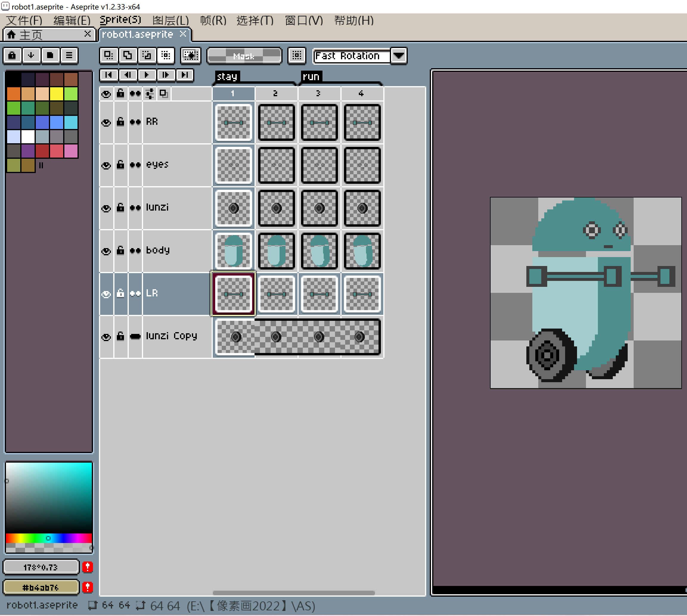Screen dimensions: 687x616
Task: Open the stay tag
Action: 227,77
